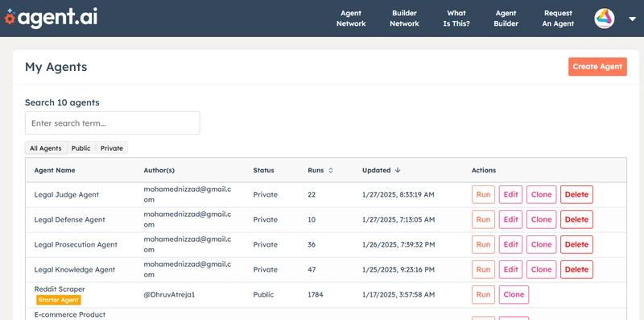Viewport: 644px width, 320px height.
Task: Run the Legal Judge Agent
Action: (x=484, y=194)
